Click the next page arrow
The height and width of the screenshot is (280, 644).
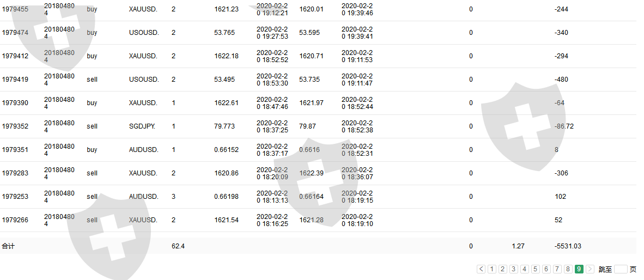click(x=590, y=269)
